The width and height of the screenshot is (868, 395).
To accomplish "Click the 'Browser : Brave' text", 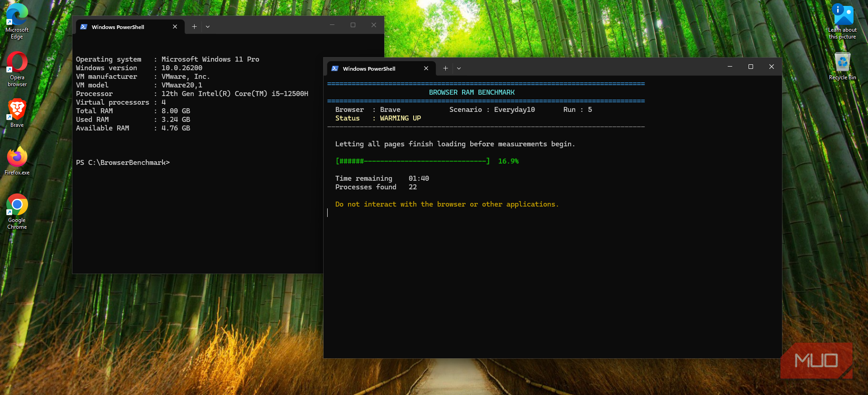I will [x=368, y=110].
